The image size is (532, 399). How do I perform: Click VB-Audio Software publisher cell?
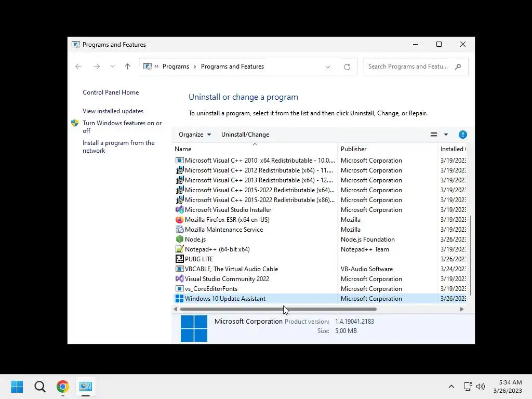click(367, 269)
